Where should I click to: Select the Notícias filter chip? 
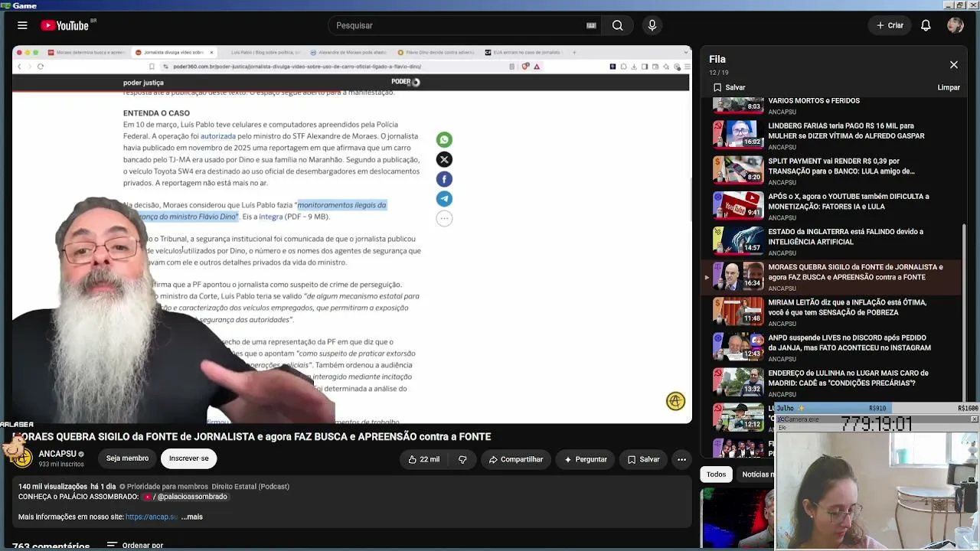[x=758, y=474]
